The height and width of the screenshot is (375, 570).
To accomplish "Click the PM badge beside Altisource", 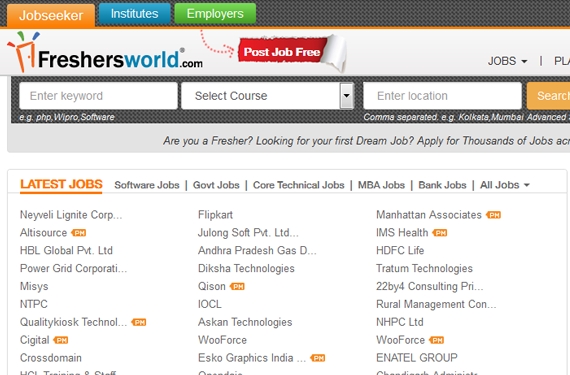I will coord(79,233).
